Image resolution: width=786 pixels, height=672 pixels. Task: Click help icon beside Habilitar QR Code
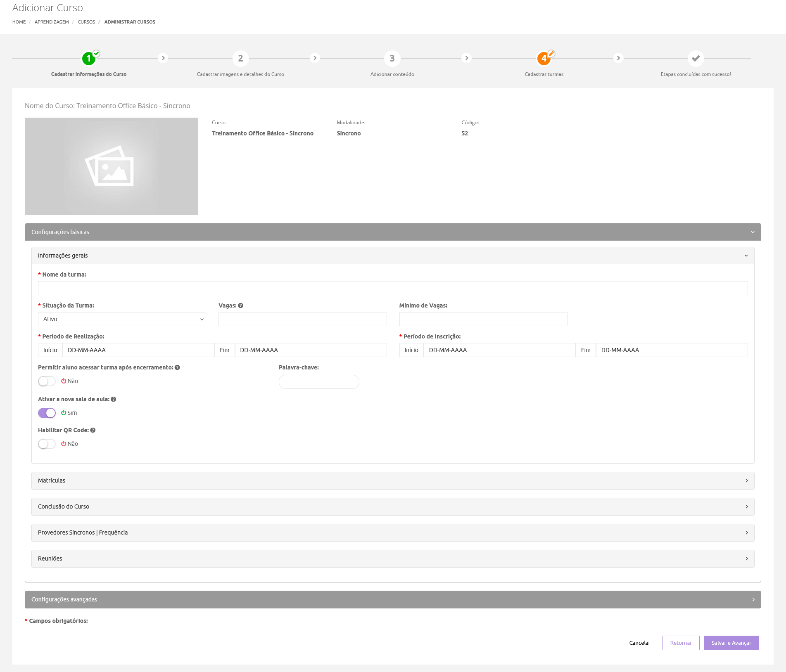coord(93,430)
